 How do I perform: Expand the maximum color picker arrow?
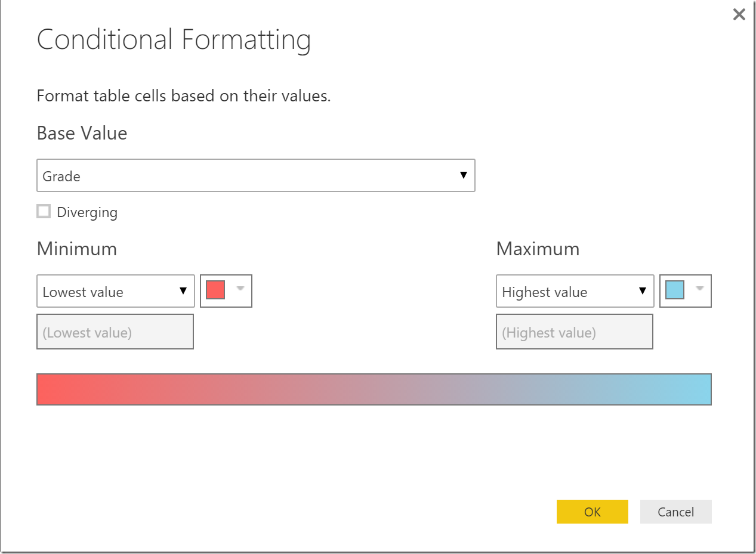tap(699, 289)
